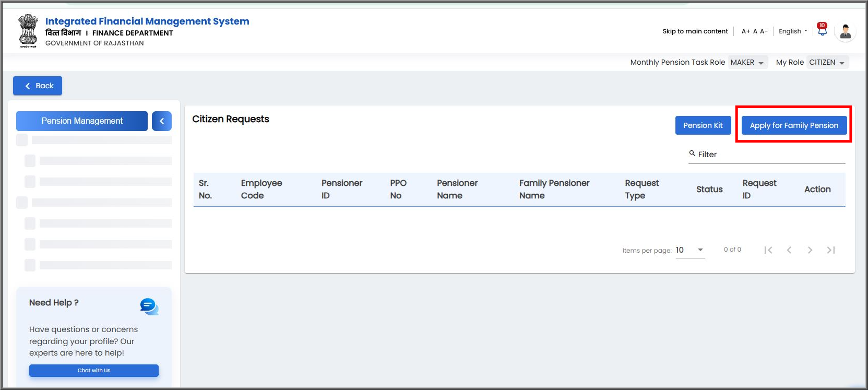Open the Pension Kit button
868x390 pixels.
pyautogui.click(x=703, y=125)
